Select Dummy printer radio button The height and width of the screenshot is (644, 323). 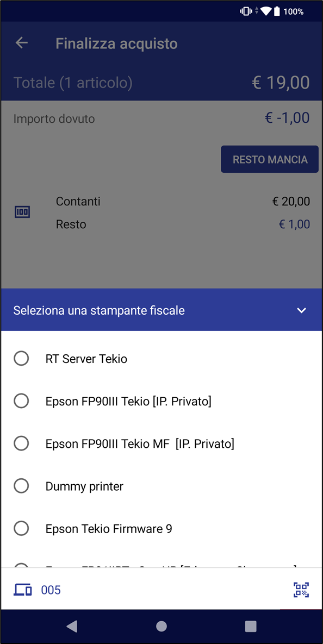pos(21,486)
